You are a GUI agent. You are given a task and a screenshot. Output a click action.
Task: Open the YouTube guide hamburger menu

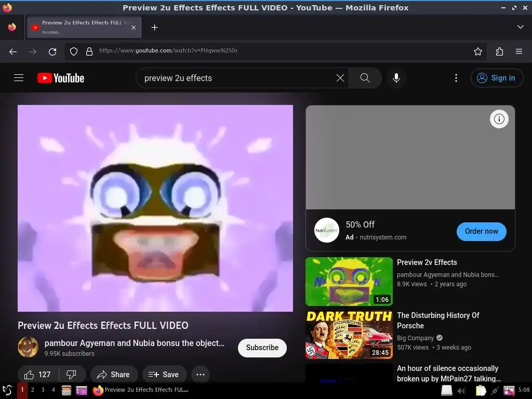pos(19,78)
